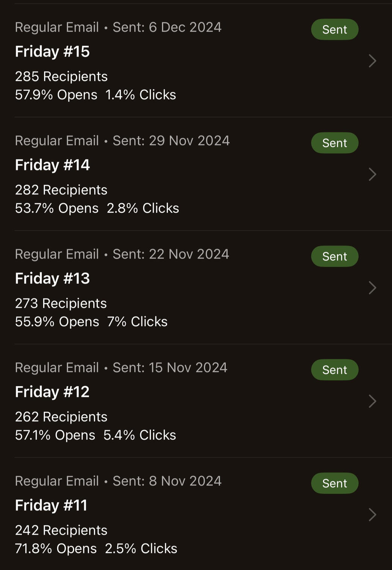This screenshot has width=392, height=570.
Task: Click the Sent: 29 Nov 2024 date line
Action: [x=171, y=141]
